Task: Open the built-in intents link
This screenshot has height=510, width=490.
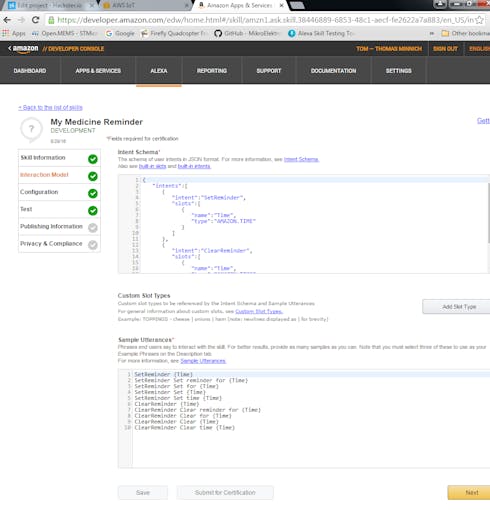Action: [x=194, y=166]
